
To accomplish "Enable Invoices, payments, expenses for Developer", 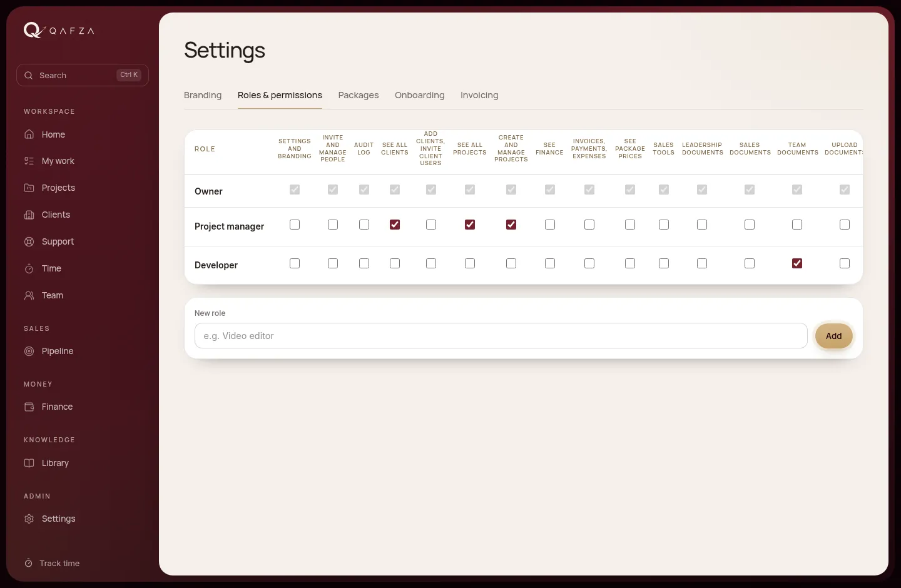I will (589, 263).
